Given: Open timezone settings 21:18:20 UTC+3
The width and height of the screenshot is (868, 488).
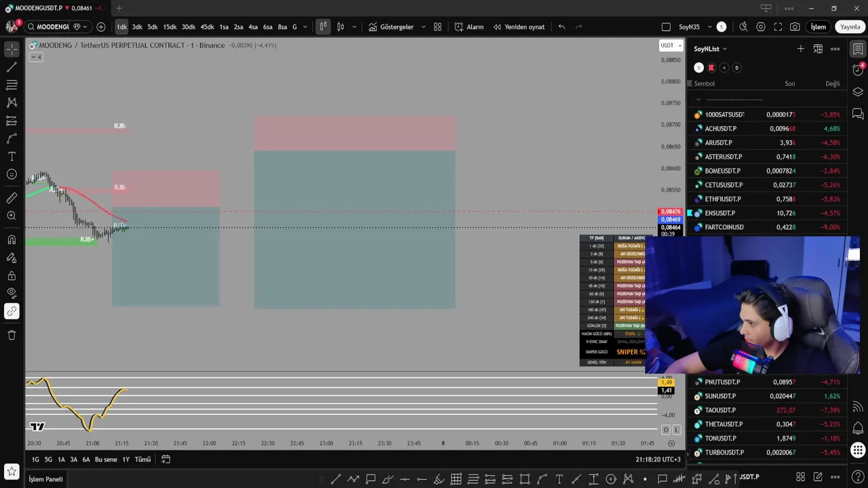Looking at the screenshot, I should pyautogui.click(x=658, y=460).
